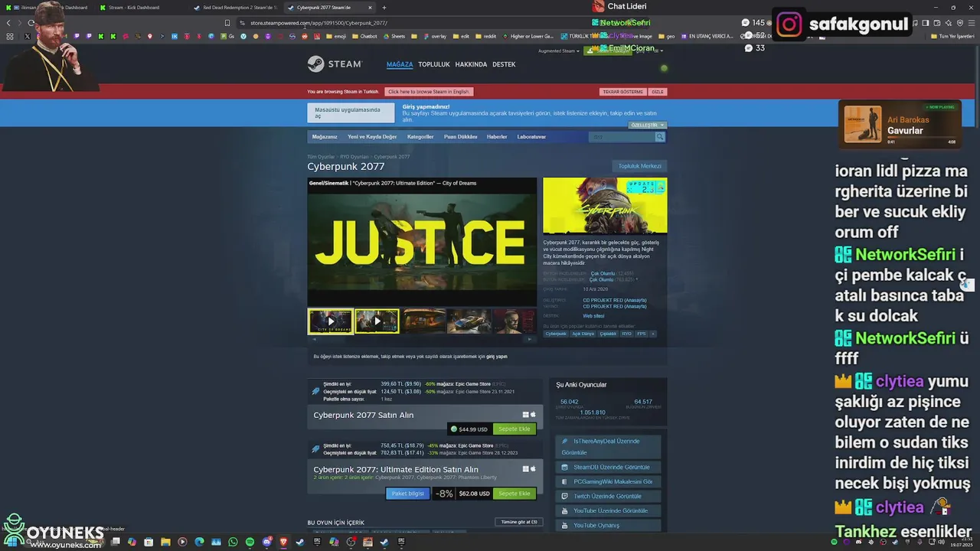
Task: Open Discord from the taskbar
Action: tap(266, 542)
